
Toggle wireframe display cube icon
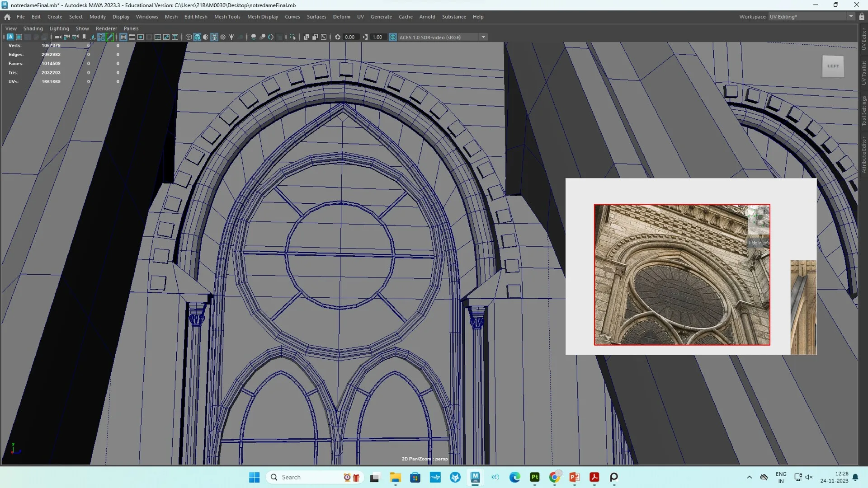click(x=189, y=37)
